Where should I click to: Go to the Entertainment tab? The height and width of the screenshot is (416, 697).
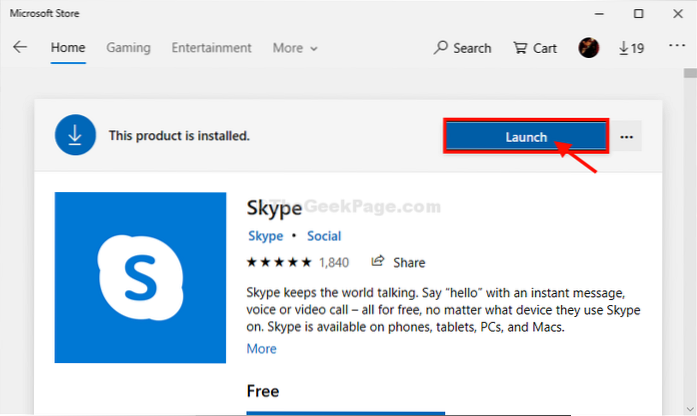[x=211, y=48]
